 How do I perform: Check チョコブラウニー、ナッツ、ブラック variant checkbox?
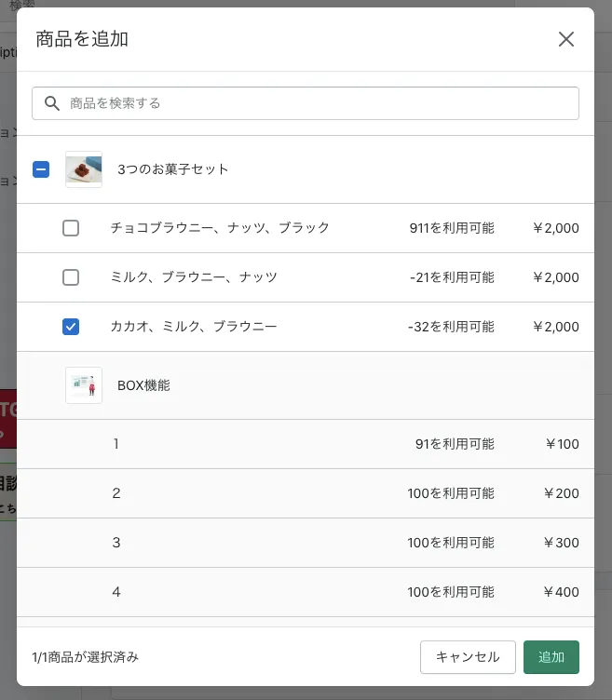coord(71,228)
